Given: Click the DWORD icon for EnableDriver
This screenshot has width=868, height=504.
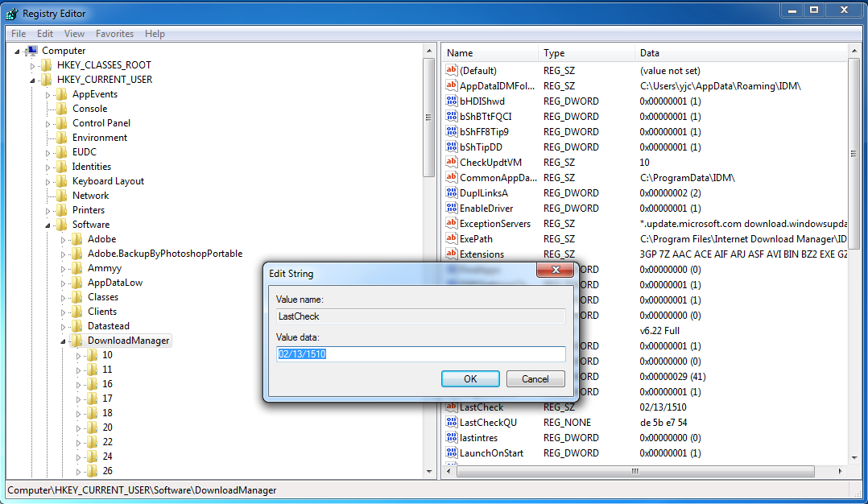Looking at the screenshot, I should click(x=452, y=208).
